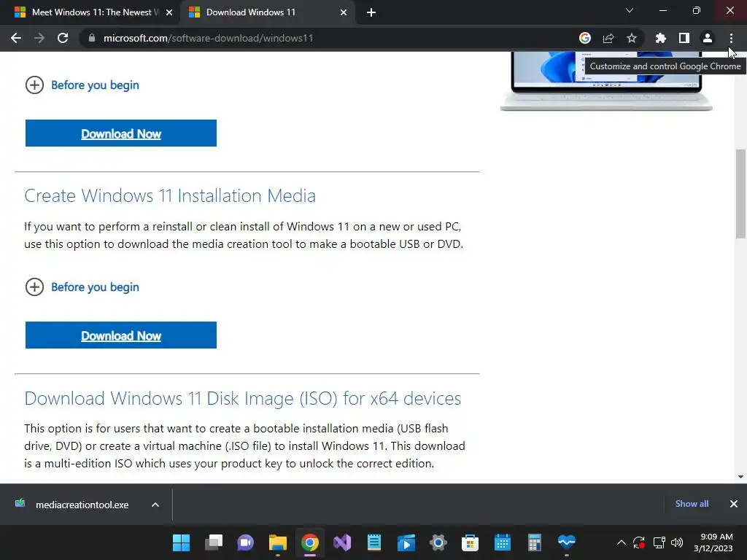Expand Before you begin under Installation Media

(x=82, y=287)
